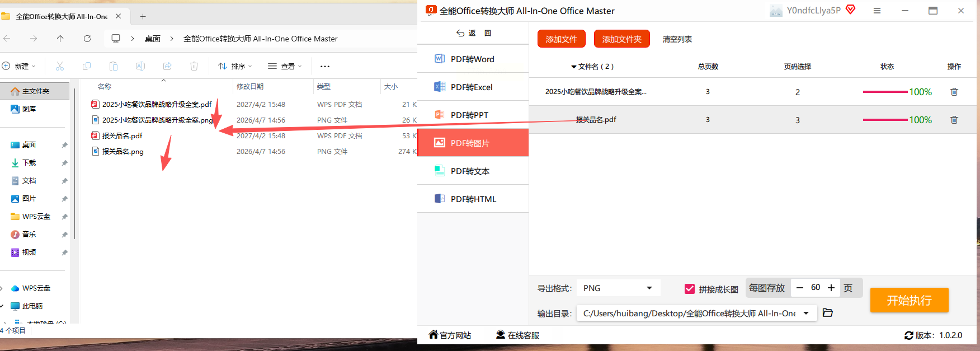Open the 查看 view dropdown
Image resolution: width=980 pixels, height=351 pixels.
point(285,66)
